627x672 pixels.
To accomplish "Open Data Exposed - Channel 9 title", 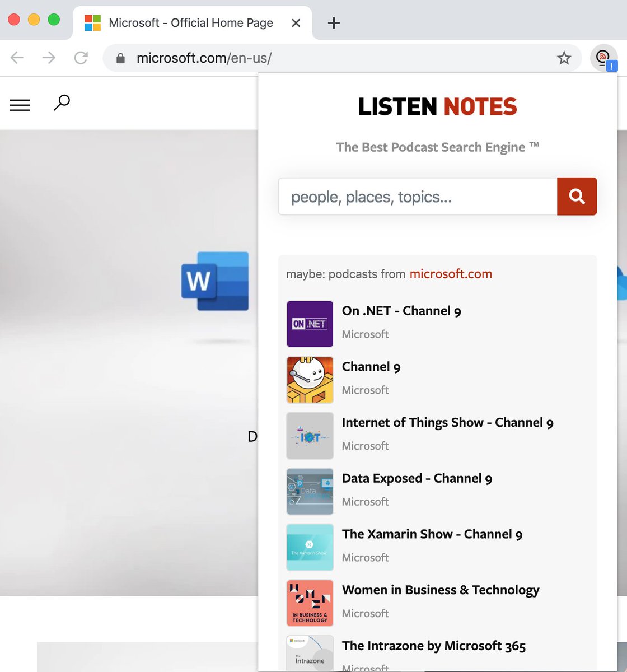I will click(417, 478).
